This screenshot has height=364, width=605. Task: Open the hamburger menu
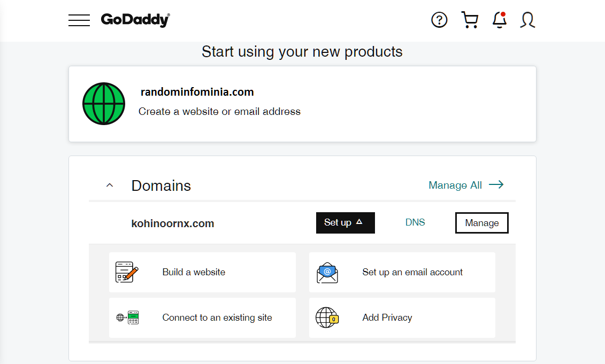tap(79, 20)
